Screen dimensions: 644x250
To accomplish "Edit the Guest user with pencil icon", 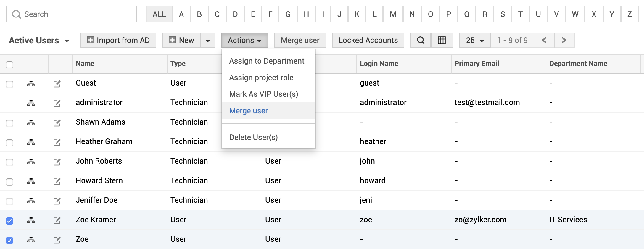I will pyautogui.click(x=57, y=84).
